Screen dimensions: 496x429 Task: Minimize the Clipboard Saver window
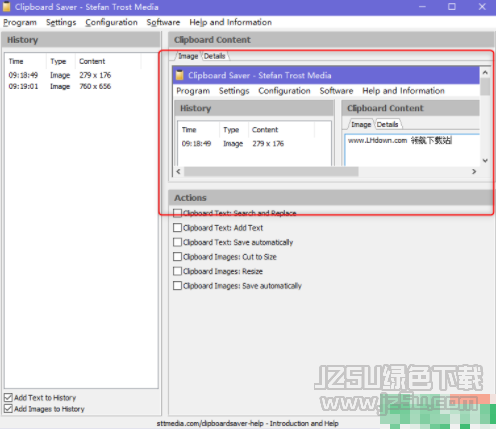point(422,7)
